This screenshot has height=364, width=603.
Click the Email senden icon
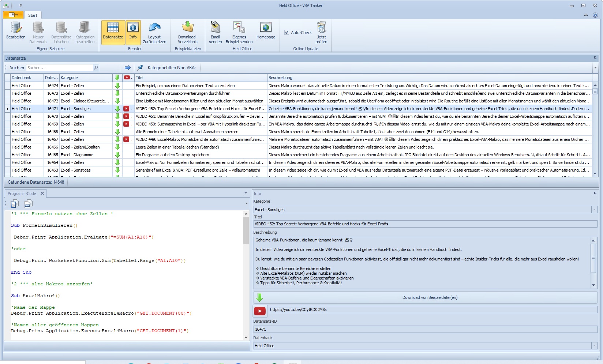(x=215, y=28)
